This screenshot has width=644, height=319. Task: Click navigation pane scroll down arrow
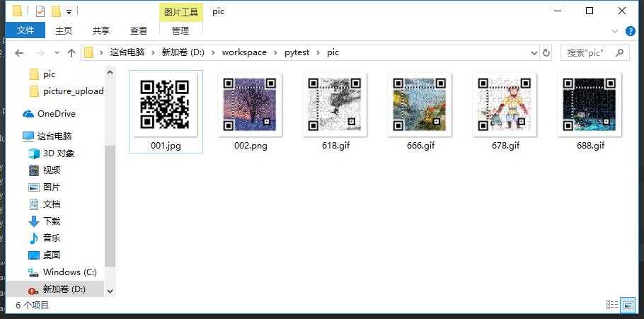coord(110,291)
